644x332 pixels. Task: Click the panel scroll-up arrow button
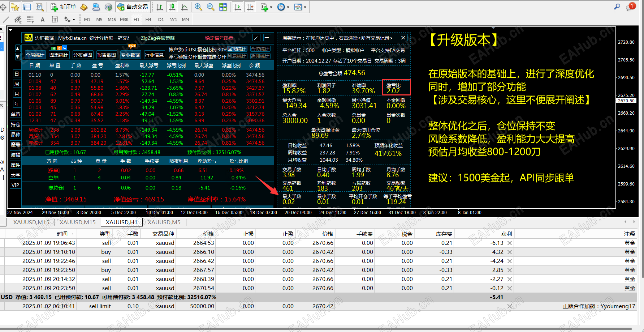[17, 48]
